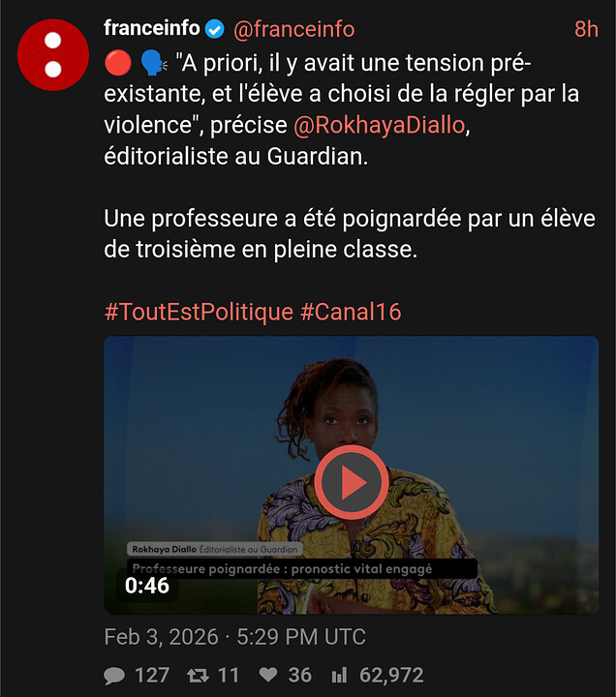Open the @RokhayaDiallo mention
The width and height of the screenshot is (616, 697).
[x=380, y=125]
